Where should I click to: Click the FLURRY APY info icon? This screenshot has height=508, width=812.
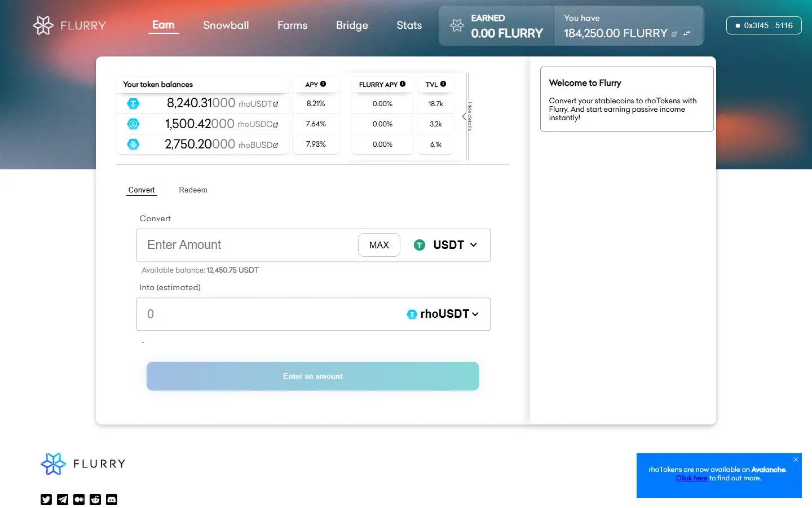(403, 84)
